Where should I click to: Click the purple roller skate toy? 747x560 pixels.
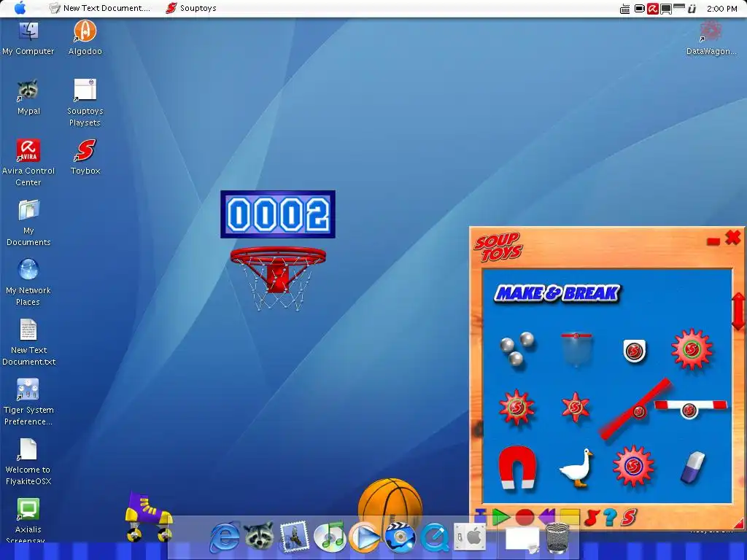tap(149, 517)
